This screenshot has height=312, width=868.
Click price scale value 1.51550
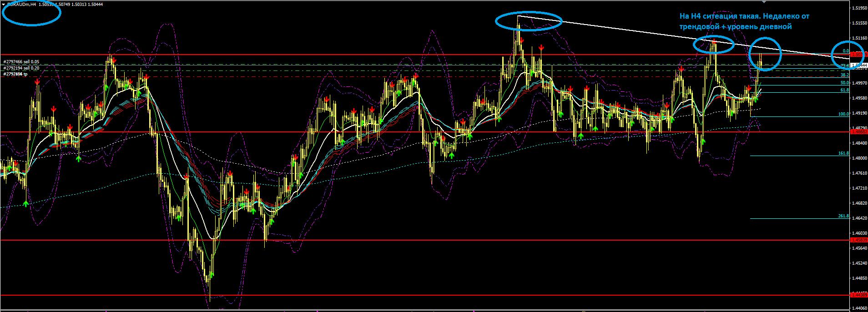[859, 23]
